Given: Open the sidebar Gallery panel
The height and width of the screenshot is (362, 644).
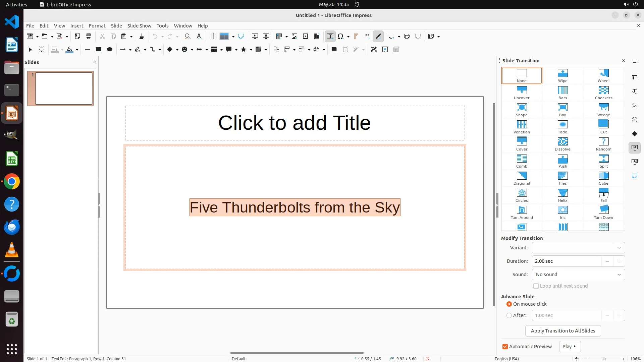Looking at the screenshot, I should 634,106.
